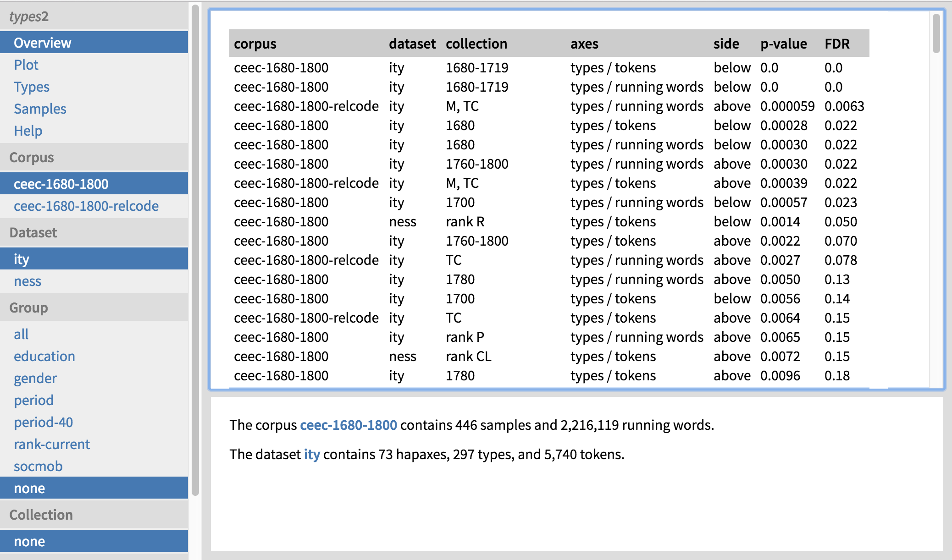Click the p-value 0.00057 cell

coord(784,202)
